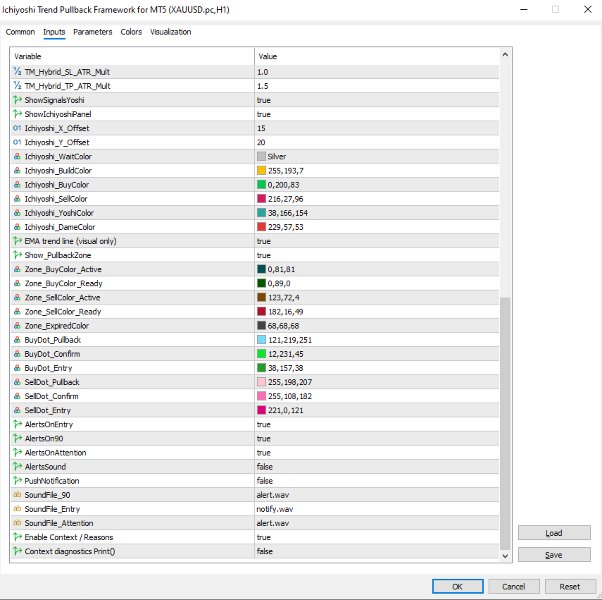This screenshot has height=600, width=602.
Task: Click the SoundFile_Entry string-type icon
Action: pos(17,509)
